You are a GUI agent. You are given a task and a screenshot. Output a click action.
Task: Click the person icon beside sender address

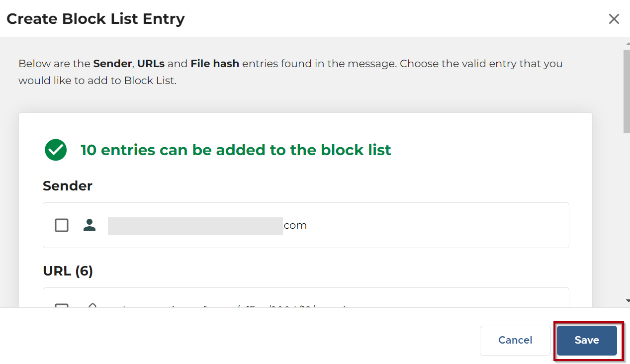(90, 225)
